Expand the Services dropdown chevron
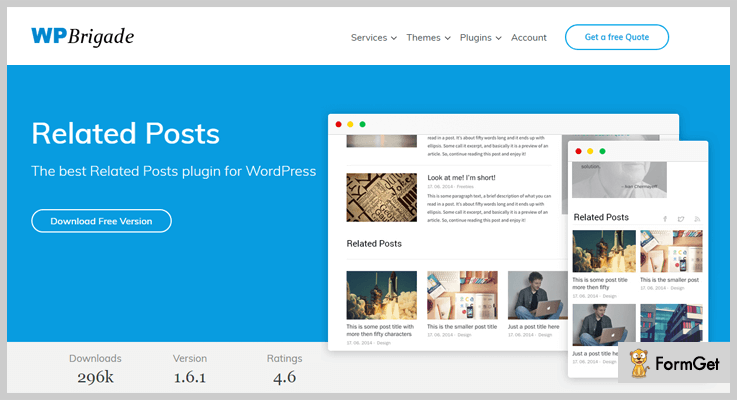This screenshot has height=400, width=737. tap(394, 38)
